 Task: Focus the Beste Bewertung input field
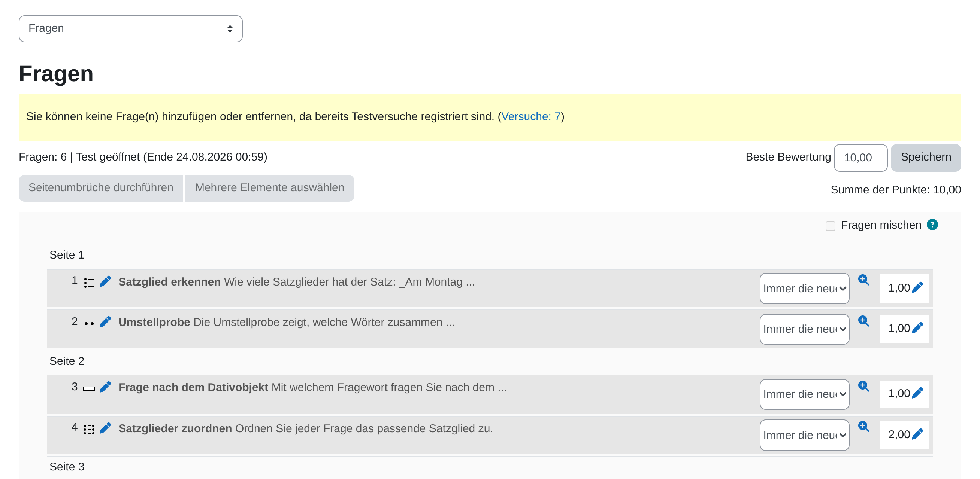coord(860,158)
